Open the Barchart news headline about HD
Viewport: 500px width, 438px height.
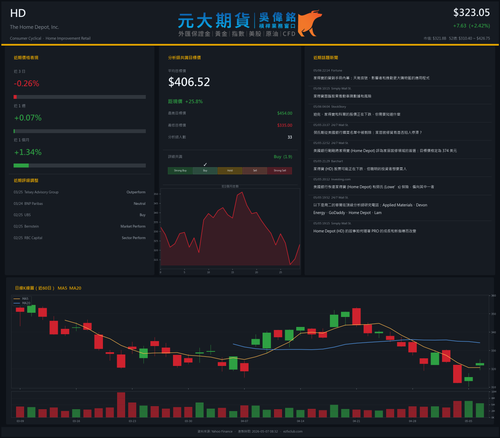coord(360,169)
